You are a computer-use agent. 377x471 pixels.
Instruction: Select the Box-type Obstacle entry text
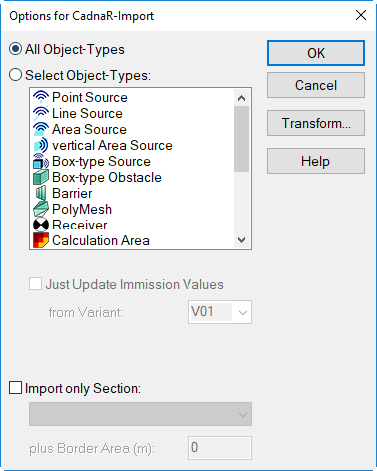[107, 177]
